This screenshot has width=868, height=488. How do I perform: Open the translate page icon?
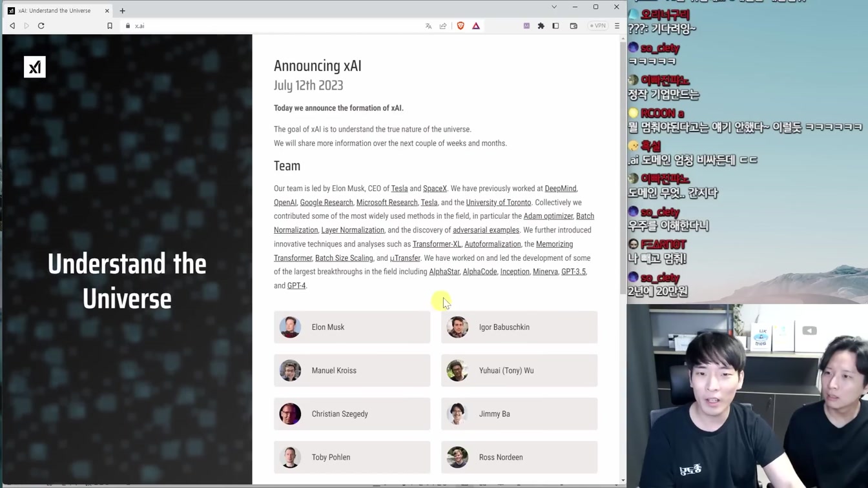pos(428,26)
